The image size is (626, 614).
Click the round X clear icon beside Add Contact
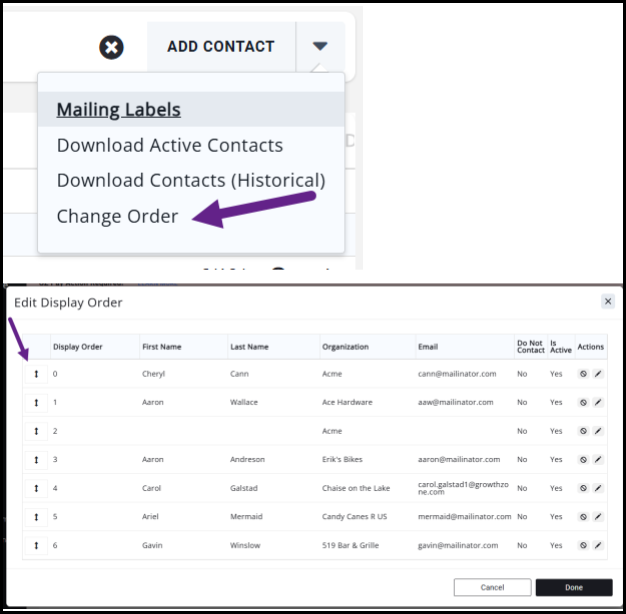[x=112, y=47]
